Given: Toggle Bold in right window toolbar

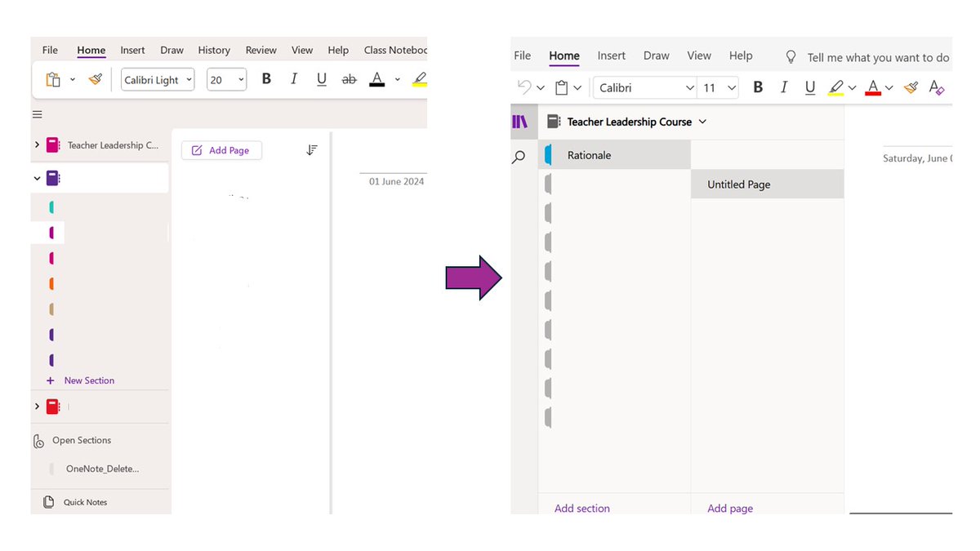Looking at the screenshot, I should click(x=758, y=87).
